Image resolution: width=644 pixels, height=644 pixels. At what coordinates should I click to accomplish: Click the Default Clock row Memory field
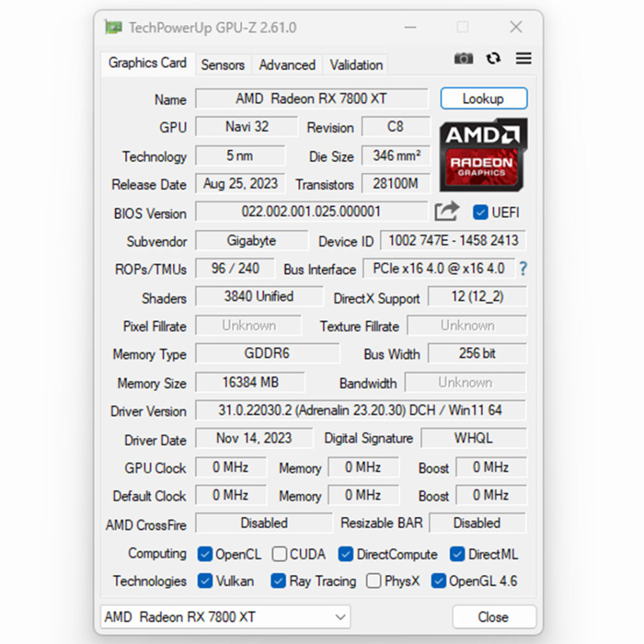coord(363,496)
